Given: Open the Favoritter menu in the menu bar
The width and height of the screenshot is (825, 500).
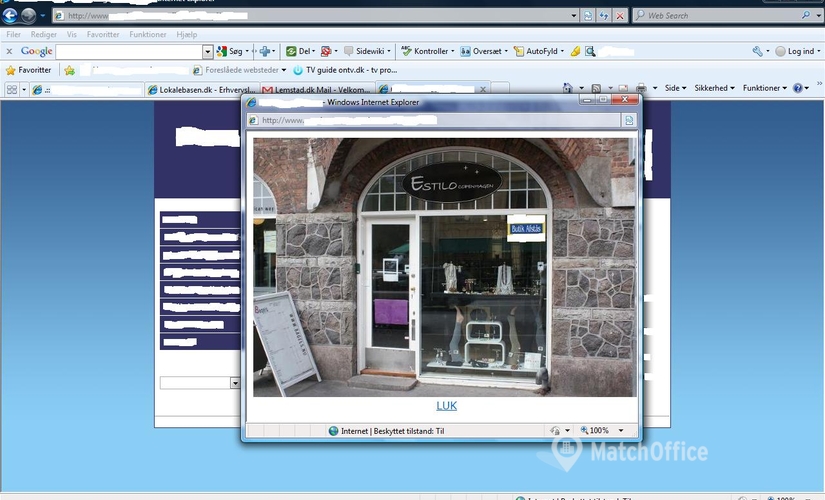Looking at the screenshot, I should tap(103, 34).
